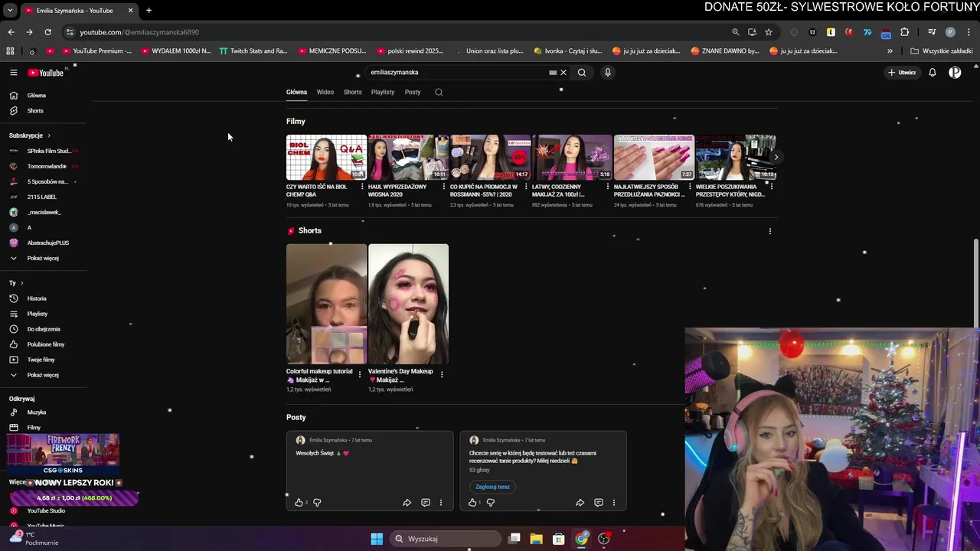Screen dimensions: 980x551
Task: Dislike the Wesołych Świąt post
Action: (317, 503)
